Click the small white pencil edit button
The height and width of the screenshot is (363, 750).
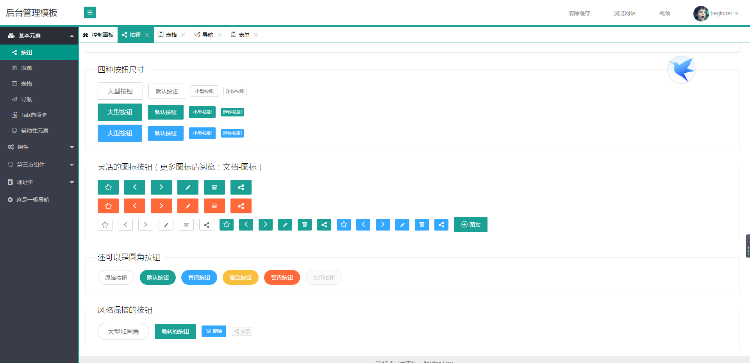click(166, 224)
